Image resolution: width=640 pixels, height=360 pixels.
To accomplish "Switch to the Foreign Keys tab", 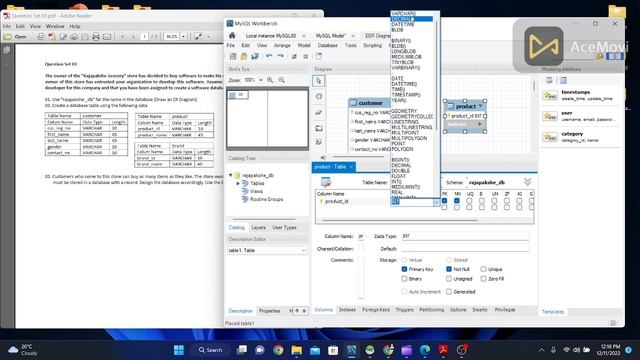I will [376, 310].
